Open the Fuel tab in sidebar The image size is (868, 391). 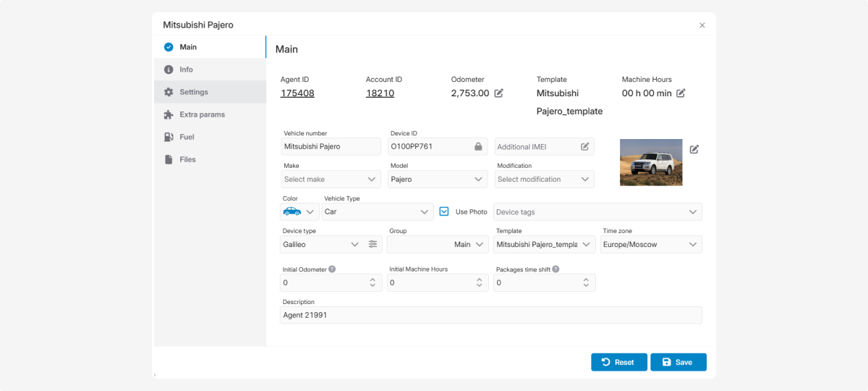coord(187,137)
